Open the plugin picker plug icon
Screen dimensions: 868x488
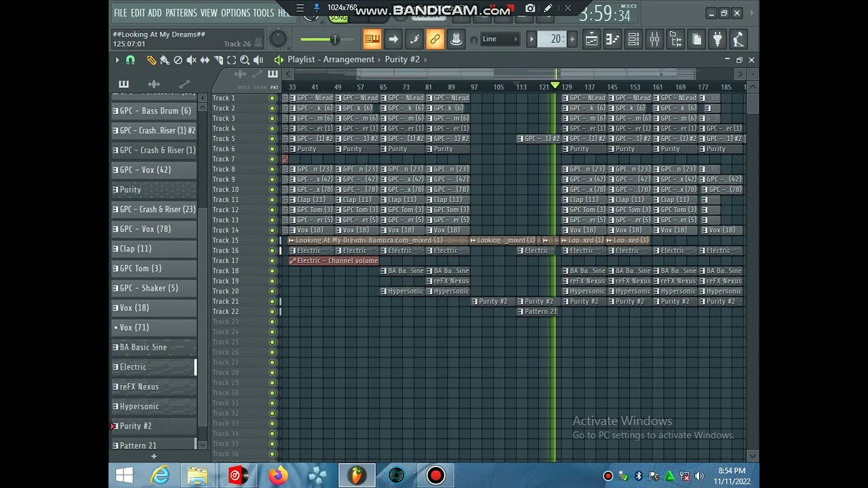[717, 39]
